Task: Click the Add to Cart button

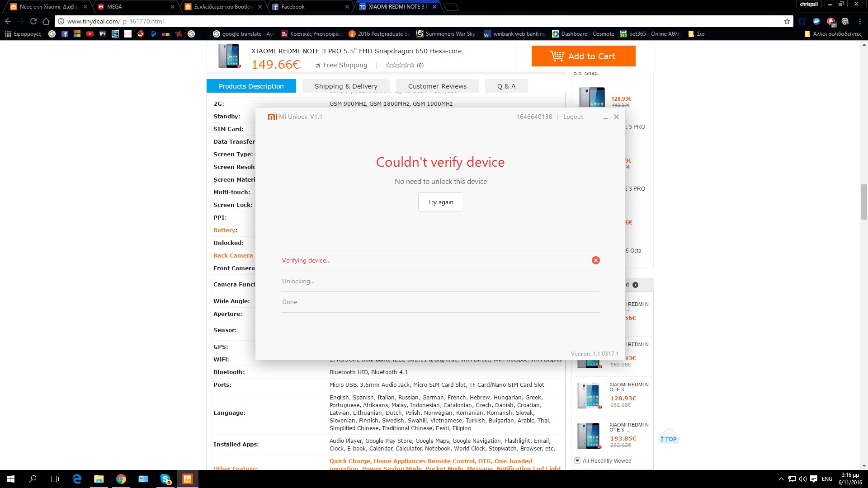Action: [583, 56]
